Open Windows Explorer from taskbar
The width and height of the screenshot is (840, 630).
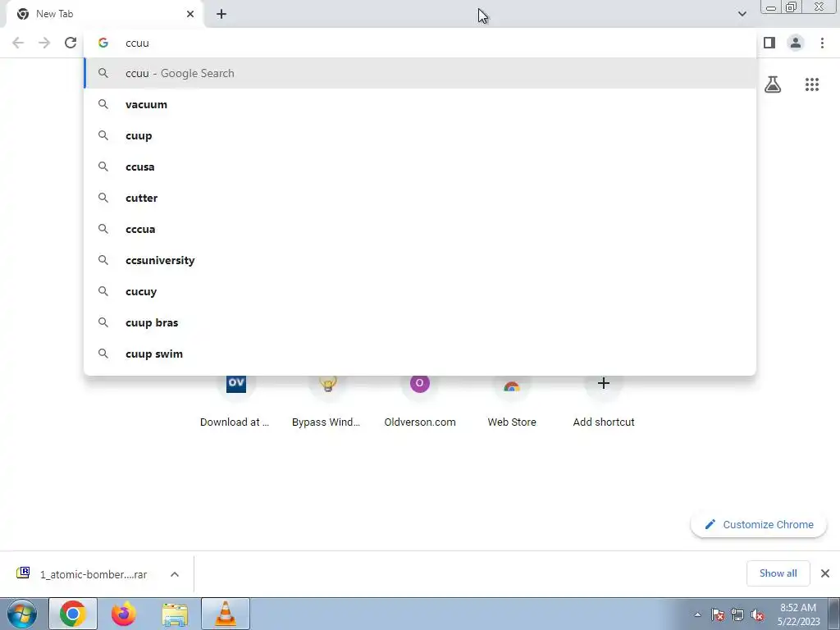tap(175, 614)
